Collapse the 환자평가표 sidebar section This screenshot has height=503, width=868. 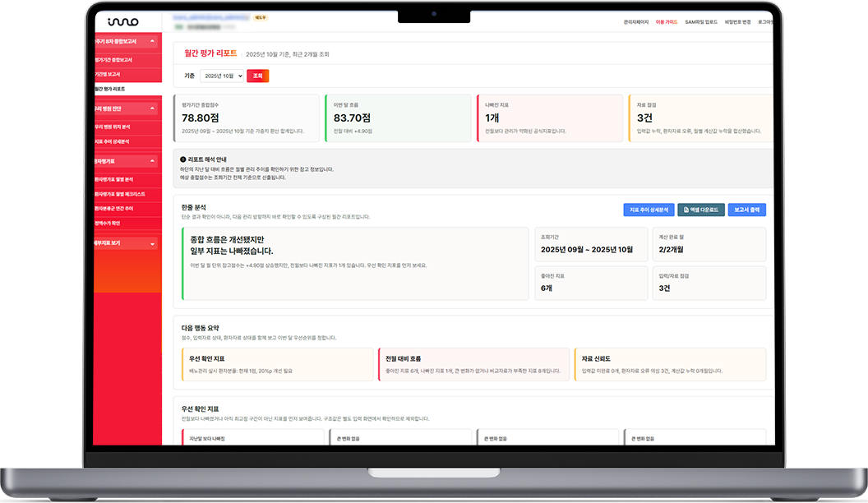(x=152, y=161)
